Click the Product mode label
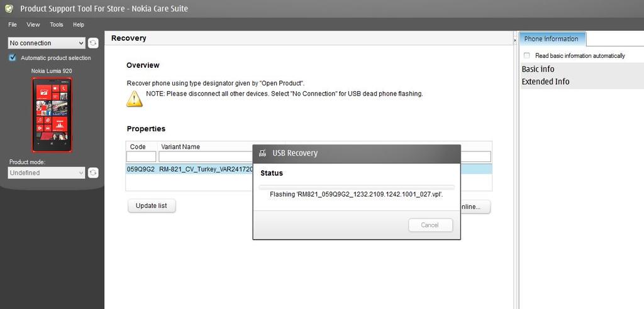This screenshot has height=309, width=644. (x=27, y=162)
